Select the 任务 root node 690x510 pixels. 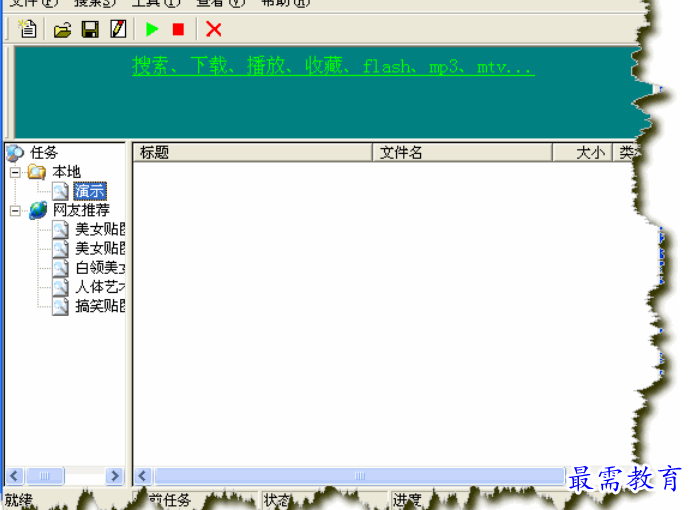tap(44, 153)
